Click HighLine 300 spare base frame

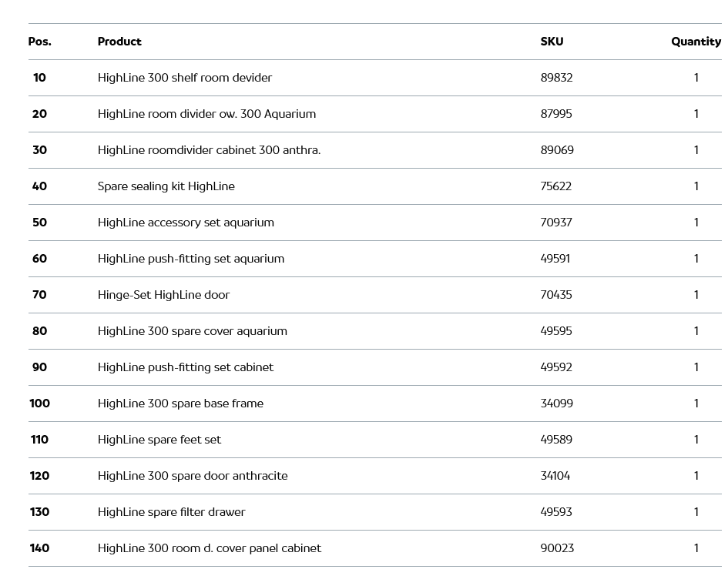click(x=180, y=404)
